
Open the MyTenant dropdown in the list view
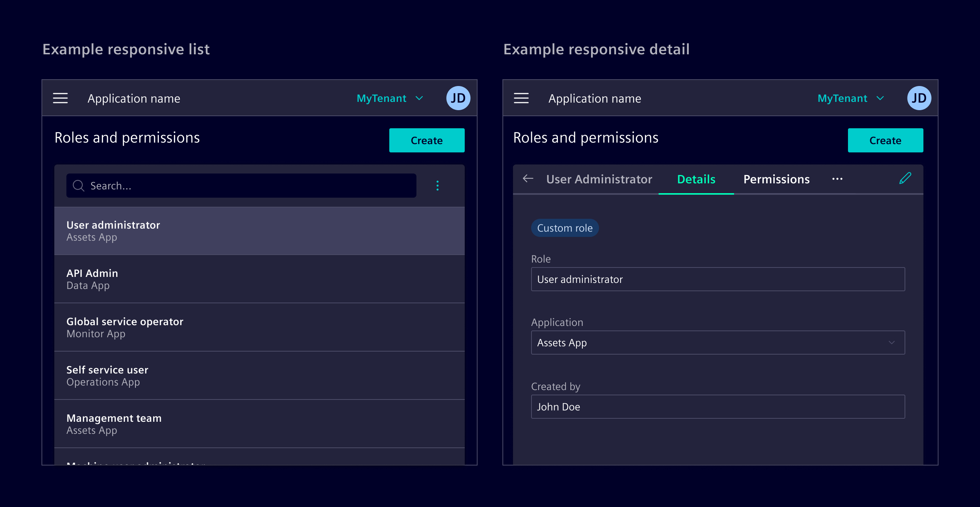pos(390,98)
